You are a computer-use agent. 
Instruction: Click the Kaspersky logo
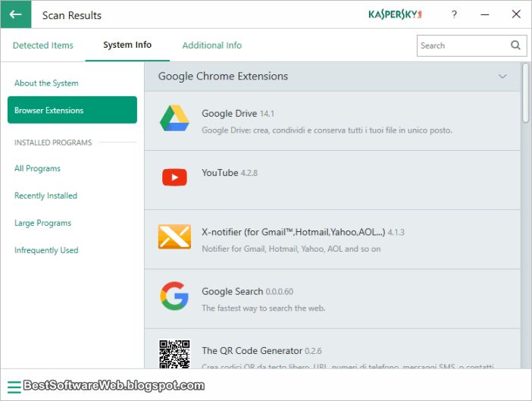(x=395, y=14)
